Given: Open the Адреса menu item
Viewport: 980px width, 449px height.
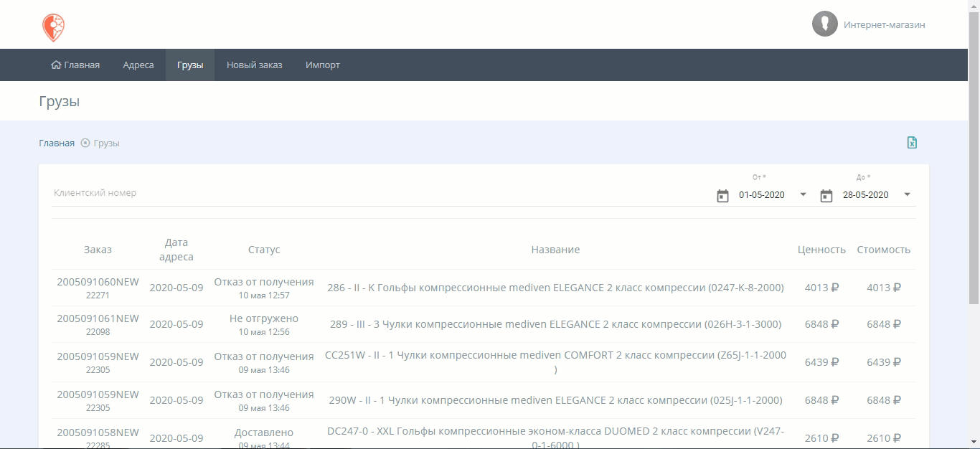Looking at the screenshot, I should (138, 65).
